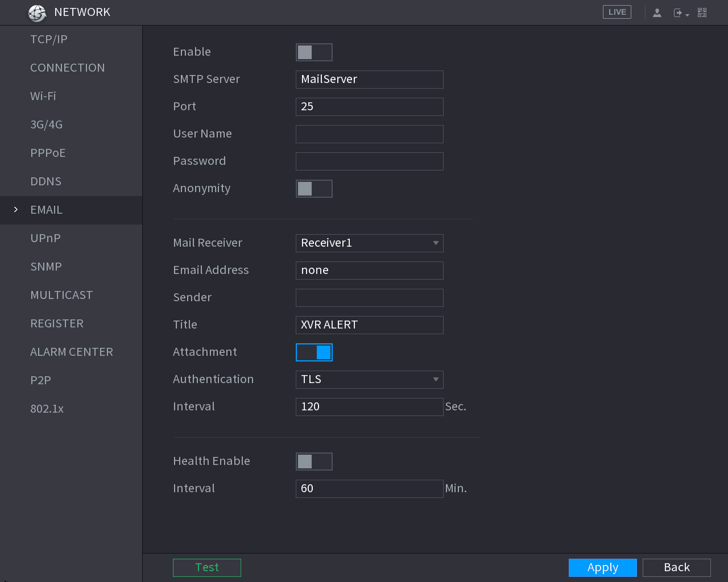Open the Mail Receiver dropdown
This screenshot has width=728, height=582.
click(370, 243)
